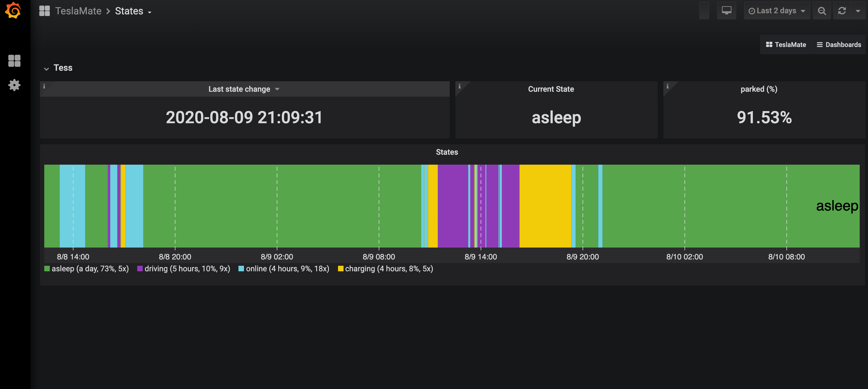This screenshot has height=389, width=868.
Task: Click the dashboard grid icon beside TeslaMate breadcrumb
Action: (x=45, y=11)
